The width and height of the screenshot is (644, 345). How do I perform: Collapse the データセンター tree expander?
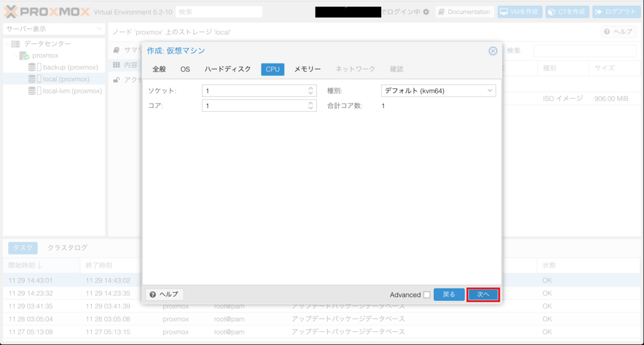[x=8, y=43]
